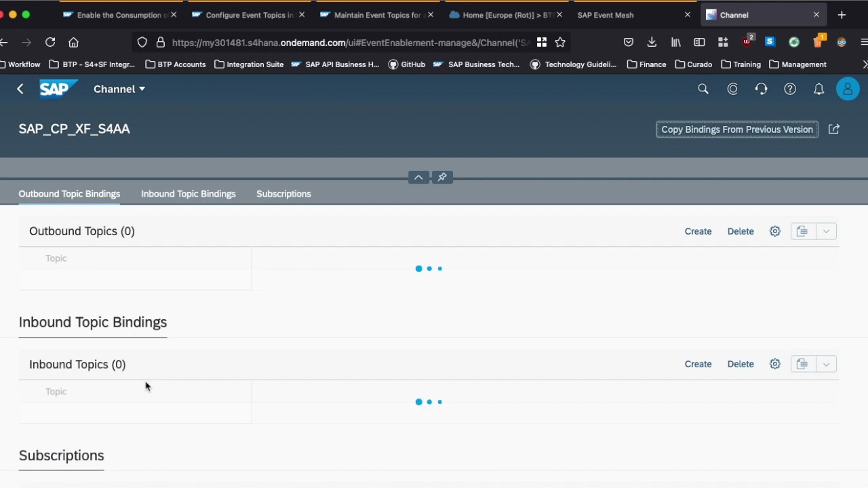Image resolution: width=868 pixels, height=488 pixels.
Task: Click the tracking protection shield icon
Action: 142,42
